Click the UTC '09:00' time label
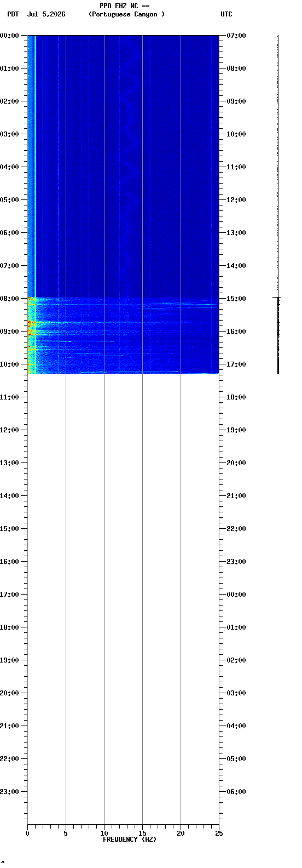This screenshot has height=868, width=302. (x=236, y=101)
